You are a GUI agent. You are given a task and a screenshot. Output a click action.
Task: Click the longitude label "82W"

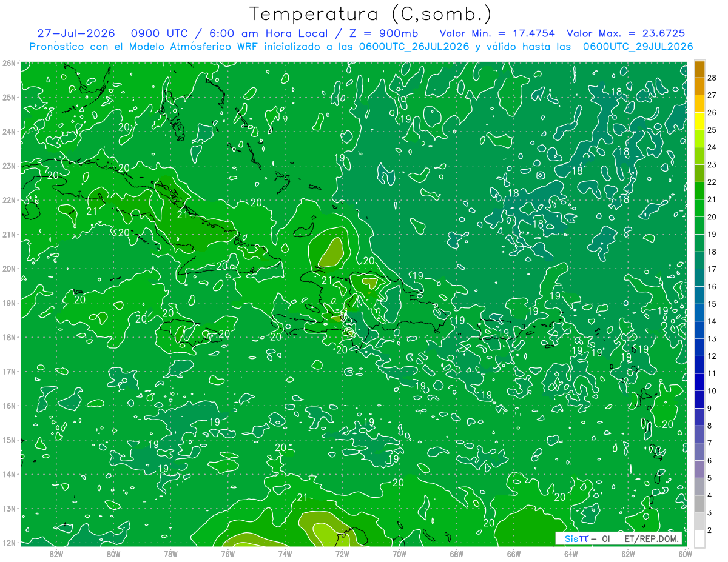click(56, 554)
